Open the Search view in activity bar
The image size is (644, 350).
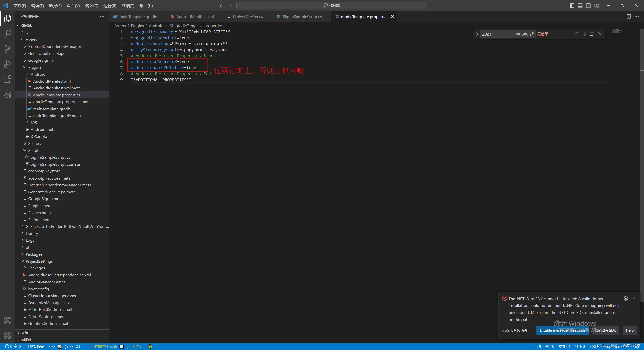click(8, 33)
